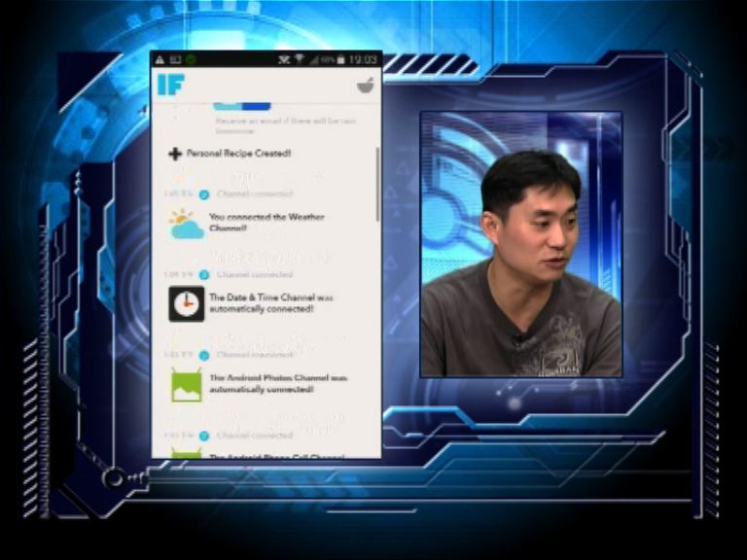Image resolution: width=747 pixels, height=560 pixels.
Task: Tap the blue dot above Date & Time entry
Action: 204,275
